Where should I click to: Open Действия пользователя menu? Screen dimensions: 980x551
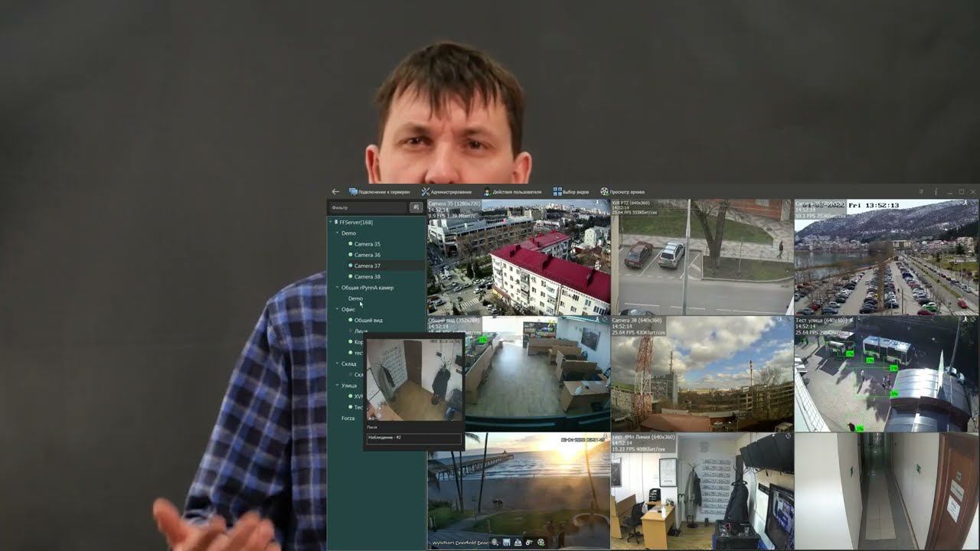pos(512,192)
